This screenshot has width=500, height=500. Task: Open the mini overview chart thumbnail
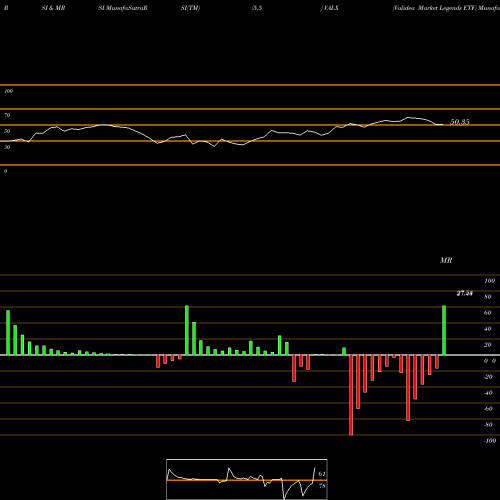click(x=247, y=479)
